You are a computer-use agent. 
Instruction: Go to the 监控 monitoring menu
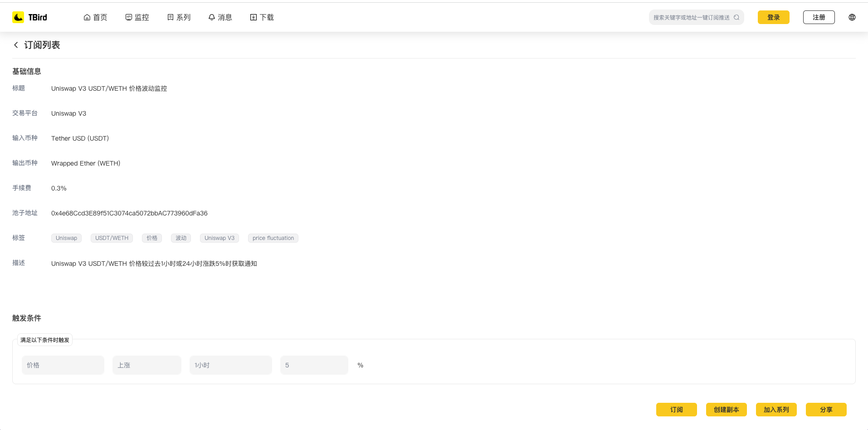tap(137, 17)
